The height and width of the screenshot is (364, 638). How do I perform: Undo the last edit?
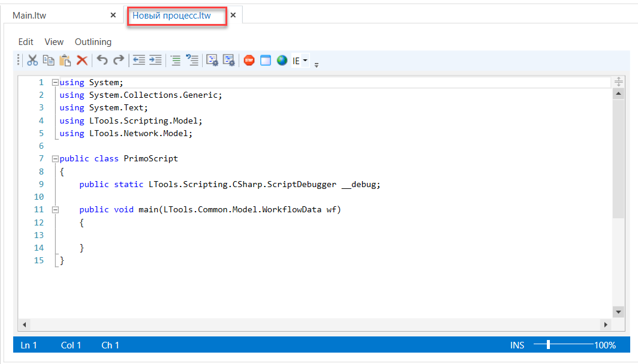pyautogui.click(x=103, y=60)
